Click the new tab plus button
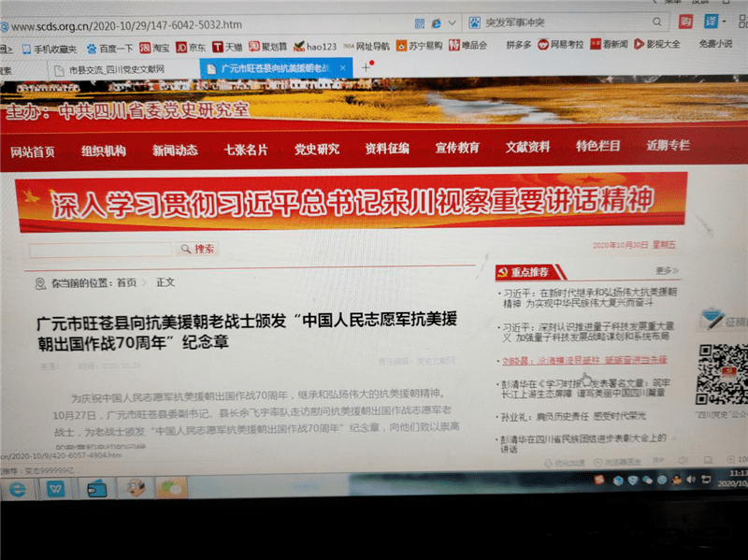The image size is (748, 560). (366, 67)
